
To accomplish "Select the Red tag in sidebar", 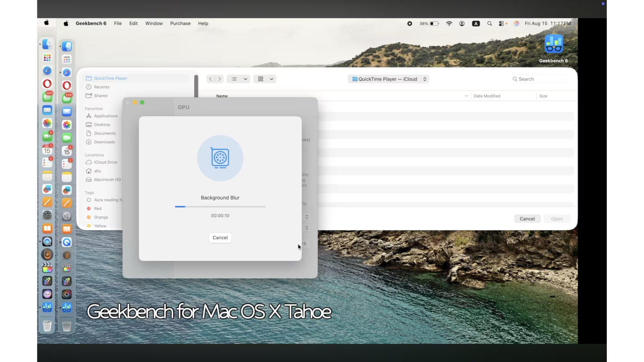I will pyautogui.click(x=98, y=208).
